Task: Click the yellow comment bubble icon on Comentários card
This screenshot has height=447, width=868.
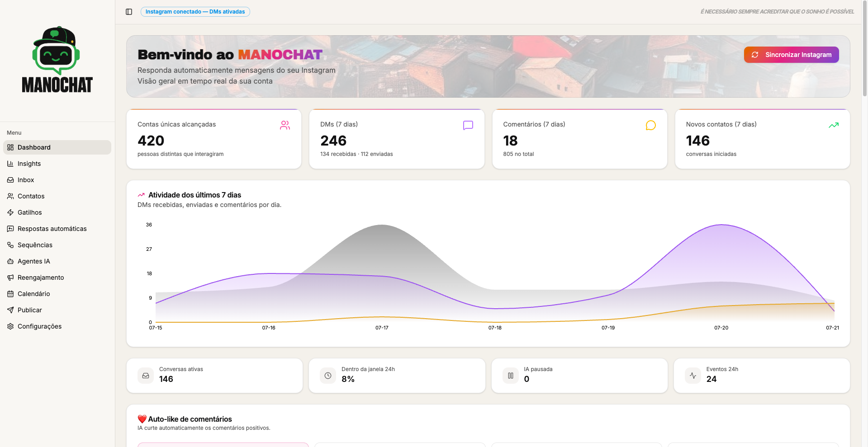Action: 651,125
